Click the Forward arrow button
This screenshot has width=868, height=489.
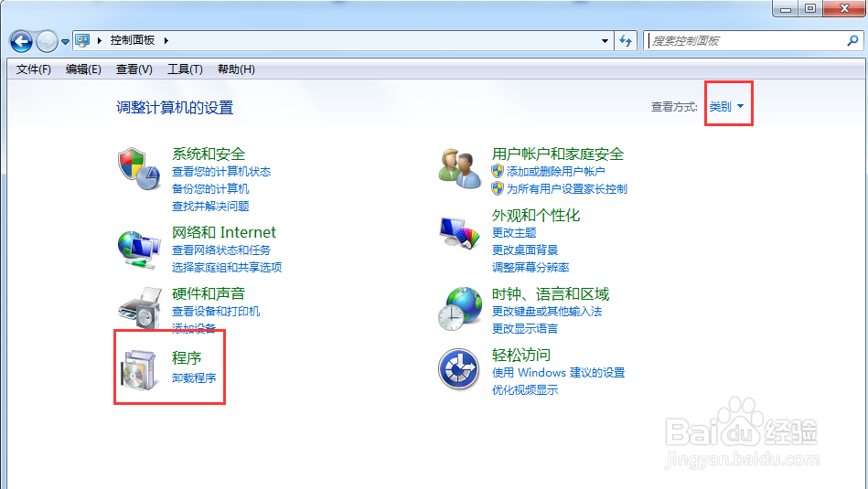[47, 41]
